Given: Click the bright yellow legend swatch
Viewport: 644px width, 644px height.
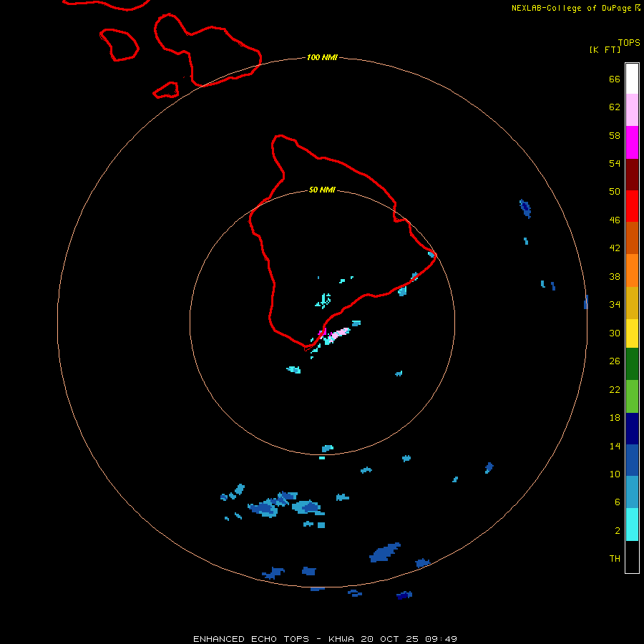Looking at the screenshot, I should click(632, 333).
